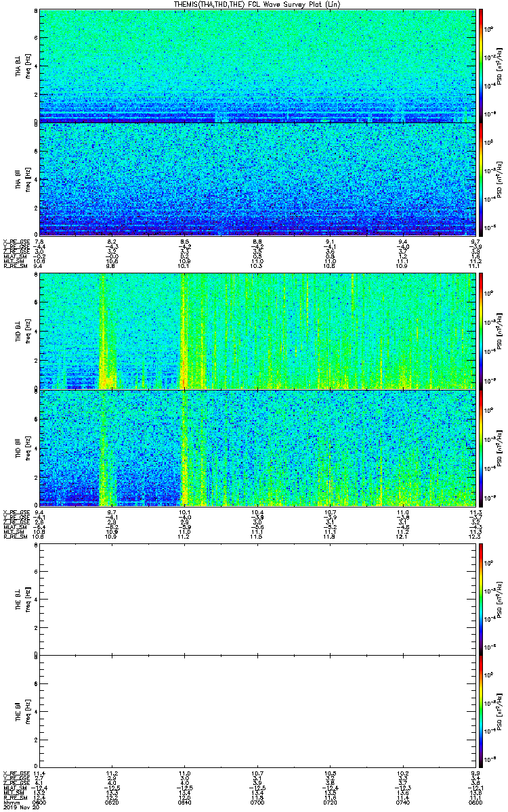Select the THD B-parallel spectrogram panel
Screen dimensions: 508x812
[x=257, y=447]
